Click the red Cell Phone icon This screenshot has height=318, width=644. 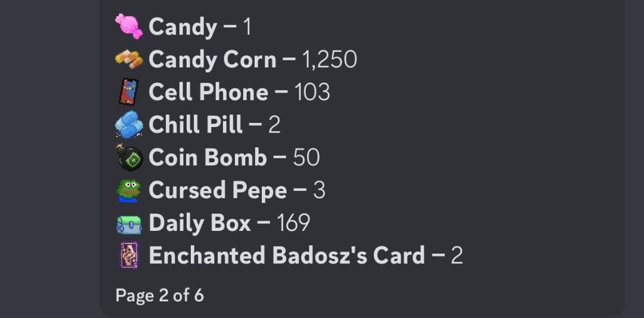point(128,92)
